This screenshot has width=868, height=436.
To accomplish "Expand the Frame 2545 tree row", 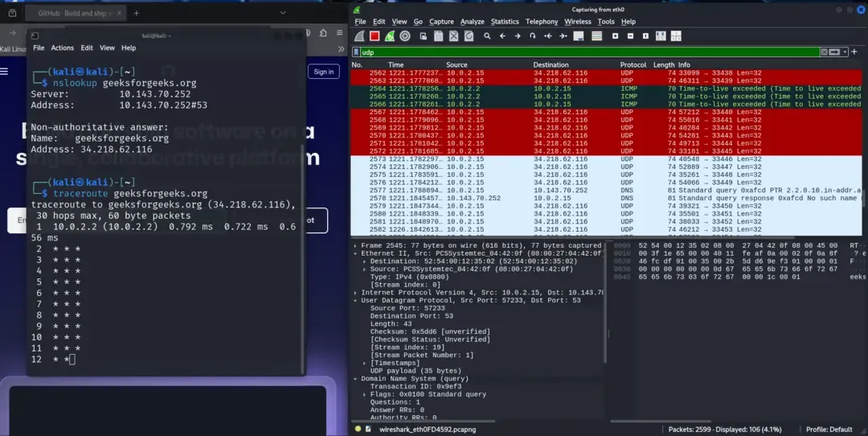I will (355, 245).
